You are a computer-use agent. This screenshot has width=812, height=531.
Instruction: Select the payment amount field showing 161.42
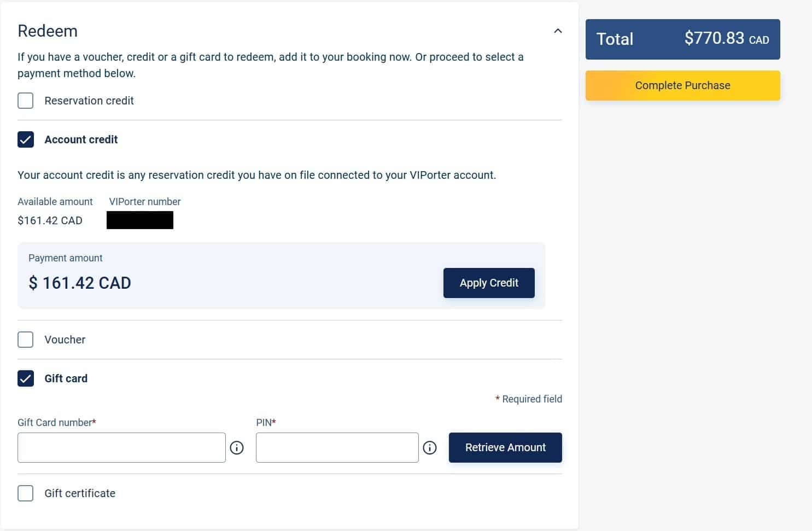(x=80, y=283)
